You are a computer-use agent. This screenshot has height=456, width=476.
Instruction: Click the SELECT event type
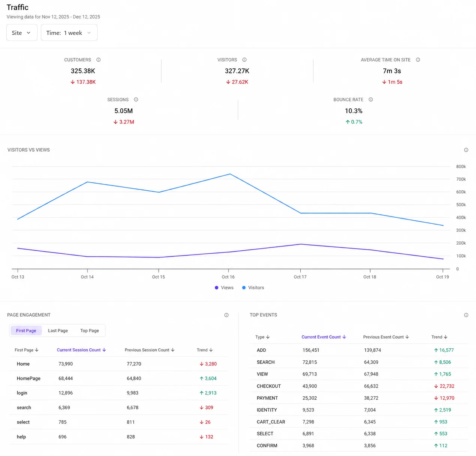[265, 433]
